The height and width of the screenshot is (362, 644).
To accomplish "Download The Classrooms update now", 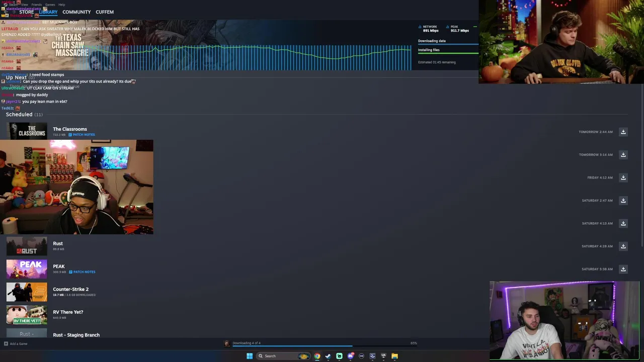I will 623,132.
